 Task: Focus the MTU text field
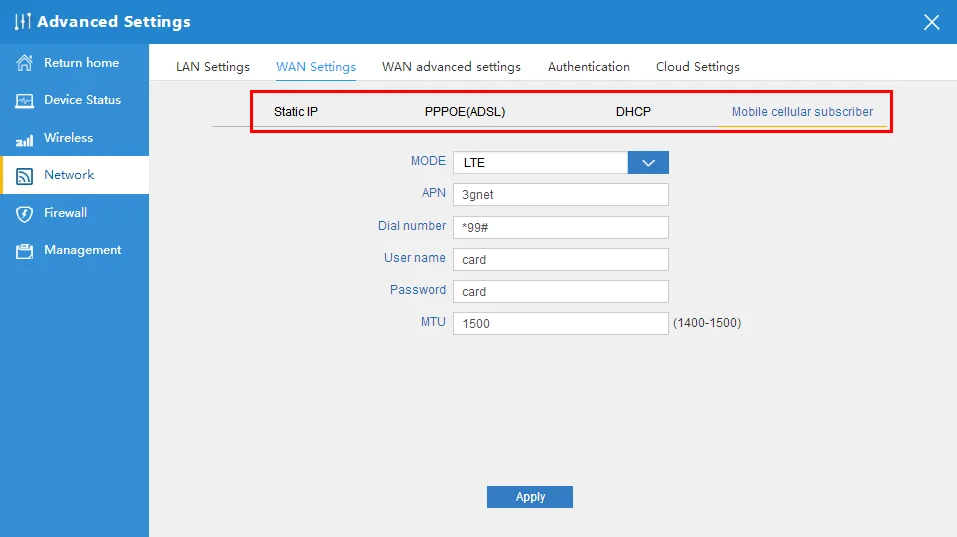coord(560,324)
